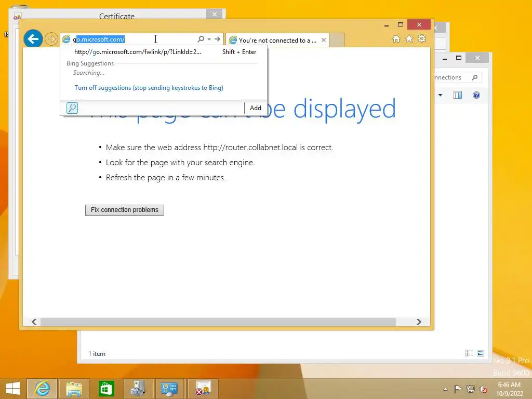Click the Action Center flag tray icon

click(458, 389)
